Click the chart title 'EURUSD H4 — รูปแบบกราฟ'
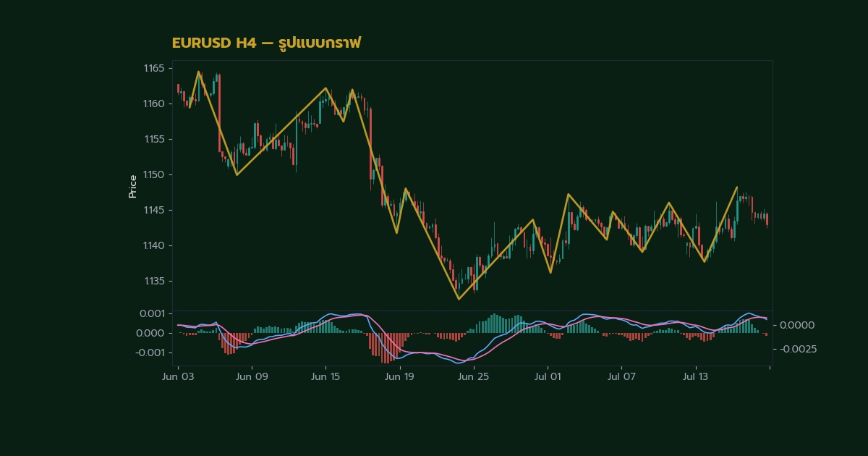Image resolution: width=868 pixels, height=456 pixels. (x=266, y=43)
